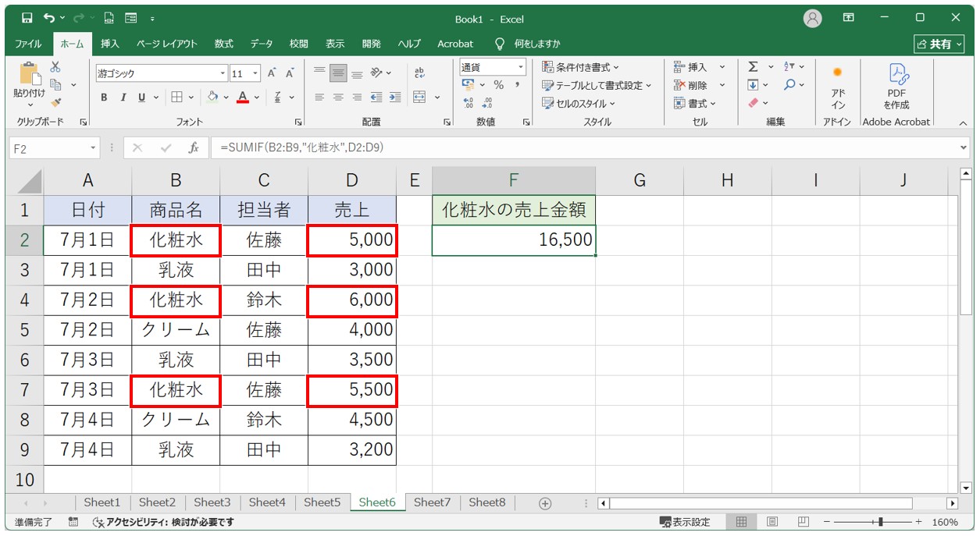The height and width of the screenshot is (536, 980).
Task: Toggle middle vertical alignment
Action: tap(338, 73)
